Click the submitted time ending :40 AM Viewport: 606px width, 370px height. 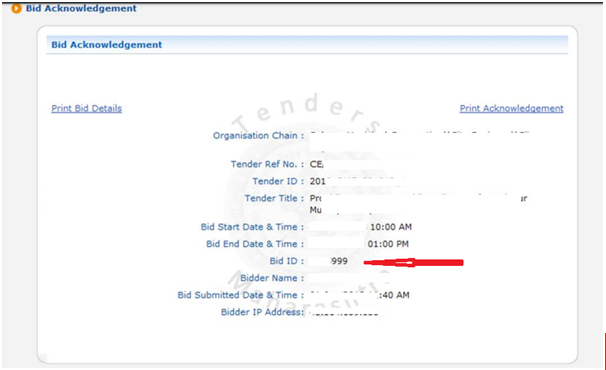393,295
